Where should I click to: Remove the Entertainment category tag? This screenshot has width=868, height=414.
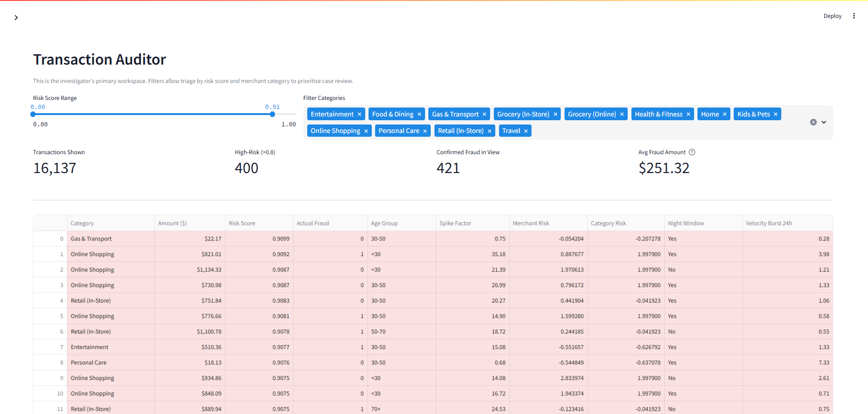click(360, 114)
